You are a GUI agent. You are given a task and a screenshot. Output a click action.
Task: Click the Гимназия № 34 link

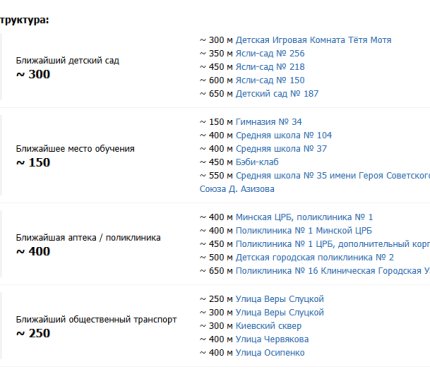[x=269, y=122]
